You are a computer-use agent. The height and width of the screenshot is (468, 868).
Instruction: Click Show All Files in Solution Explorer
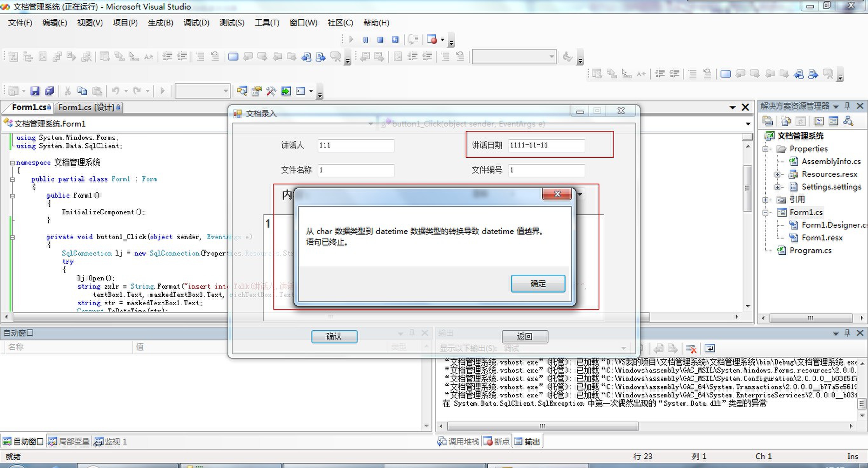pos(786,121)
